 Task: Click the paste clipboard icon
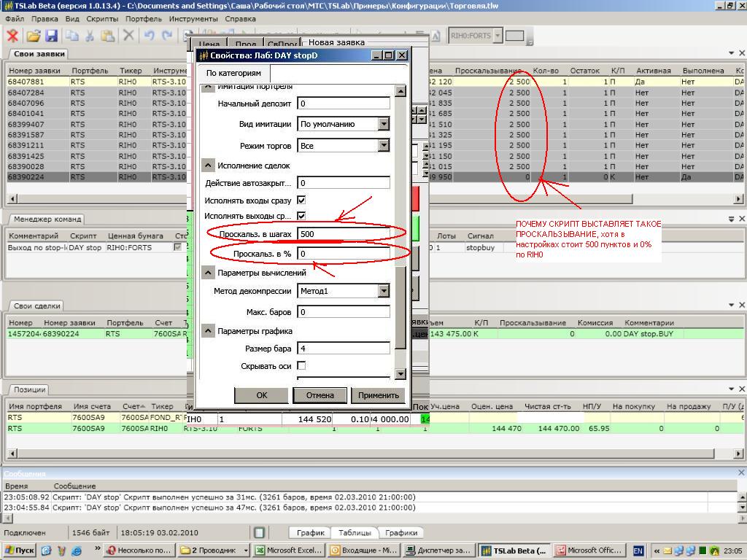(x=108, y=35)
